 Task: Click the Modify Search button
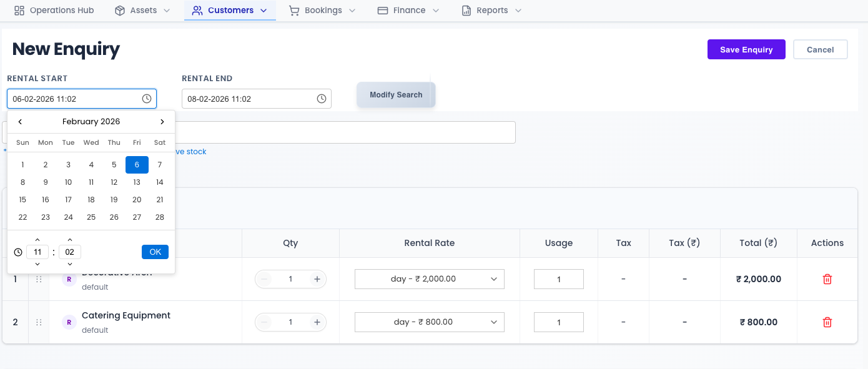pos(396,95)
